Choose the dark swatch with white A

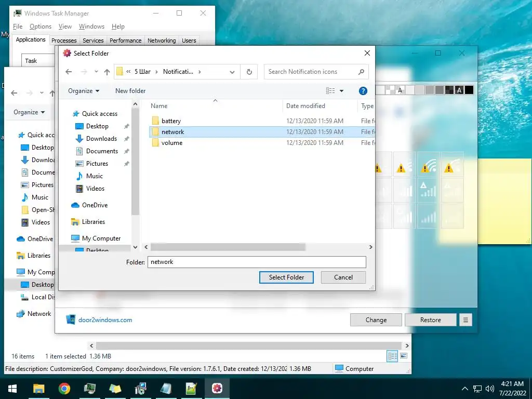point(459,90)
